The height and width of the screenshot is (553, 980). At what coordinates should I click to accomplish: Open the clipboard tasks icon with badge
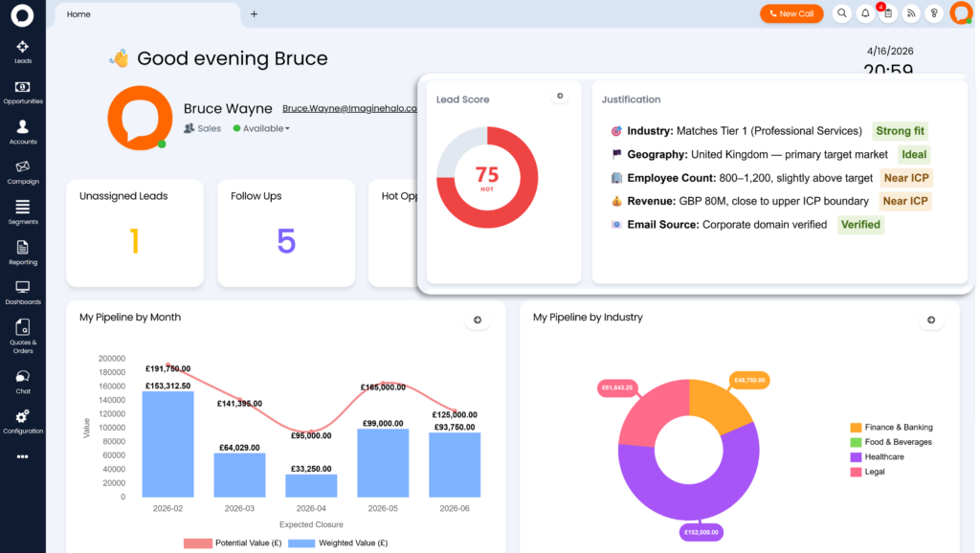(888, 13)
